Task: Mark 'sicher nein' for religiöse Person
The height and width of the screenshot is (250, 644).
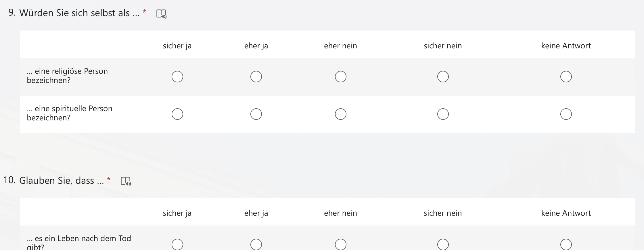Action: click(x=443, y=77)
